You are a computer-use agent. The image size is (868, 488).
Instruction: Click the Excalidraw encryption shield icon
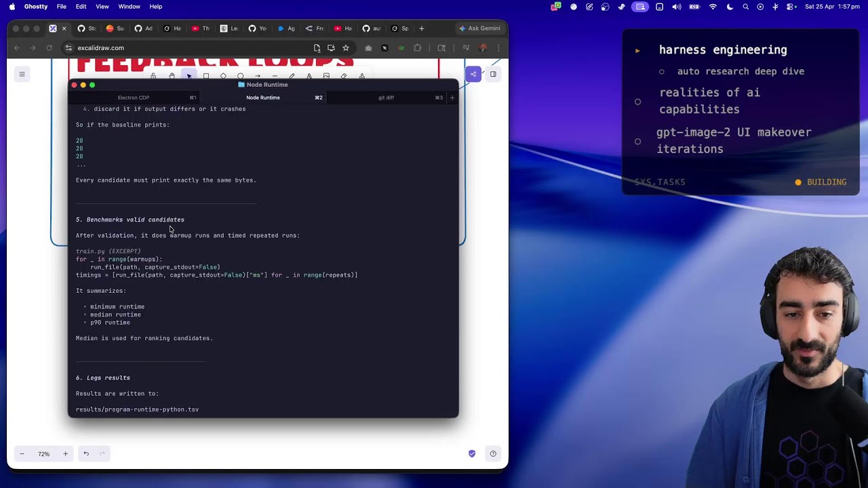pos(472,453)
